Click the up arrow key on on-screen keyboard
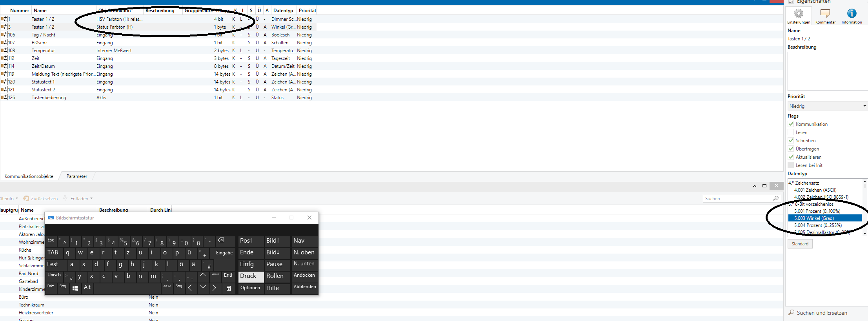868x321 pixels. [x=203, y=276]
